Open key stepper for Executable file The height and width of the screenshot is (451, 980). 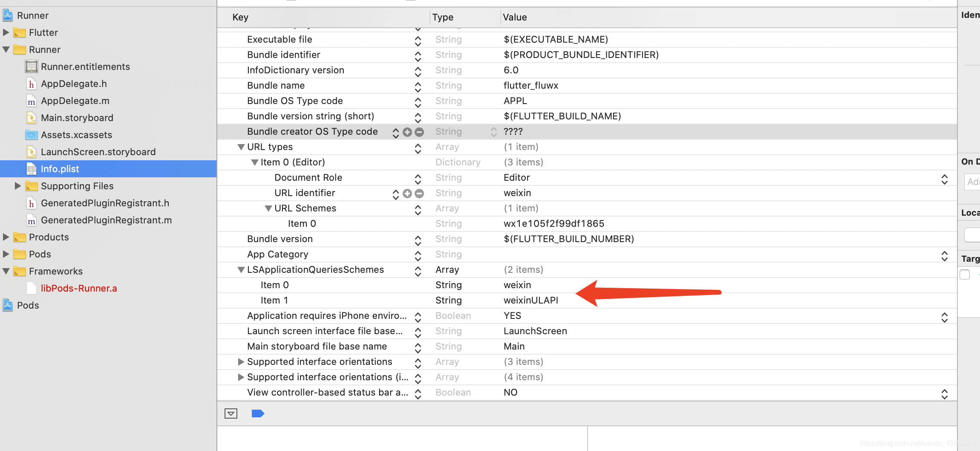click(x=418, y=41)
